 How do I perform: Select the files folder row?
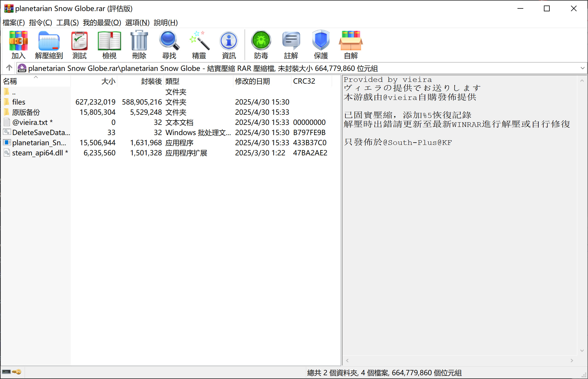coord(19,102)
